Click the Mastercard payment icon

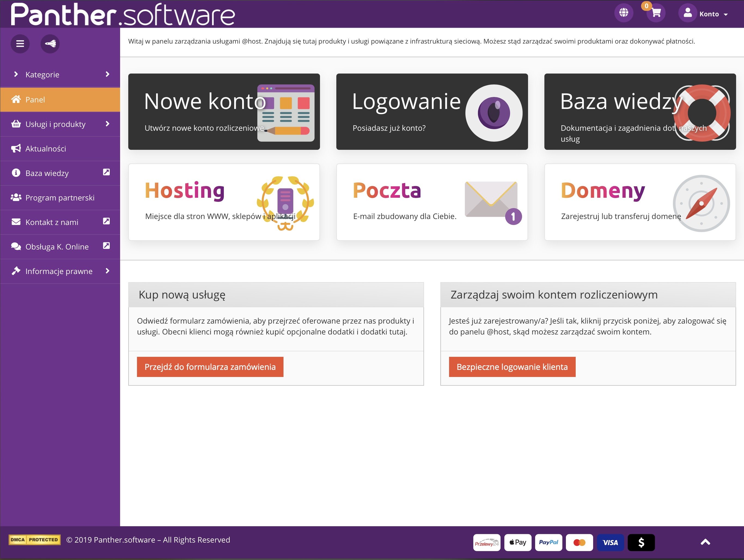tap(580, 543)
